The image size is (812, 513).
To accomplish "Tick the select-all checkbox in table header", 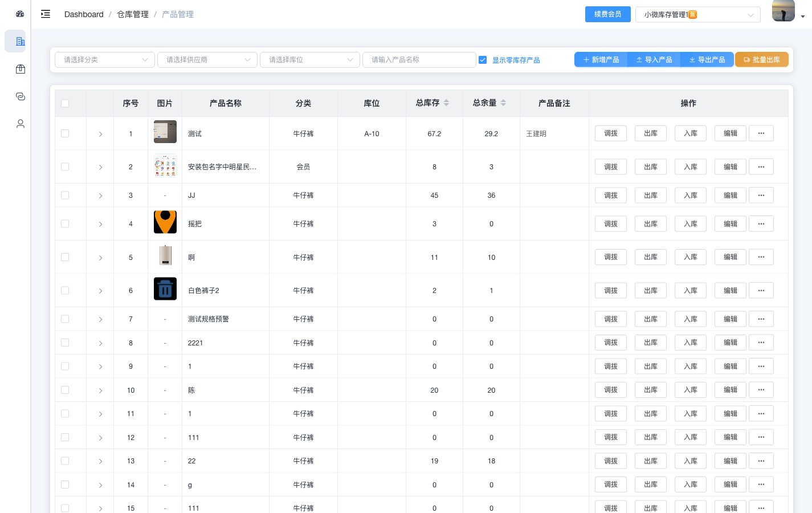I will click(65, 103).
